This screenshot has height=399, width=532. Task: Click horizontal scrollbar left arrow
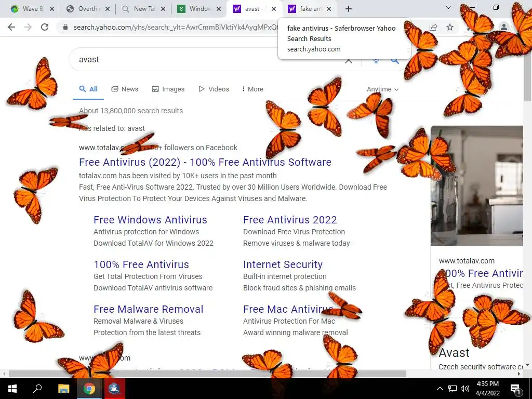pyautogui.click(x=4, y=374)
